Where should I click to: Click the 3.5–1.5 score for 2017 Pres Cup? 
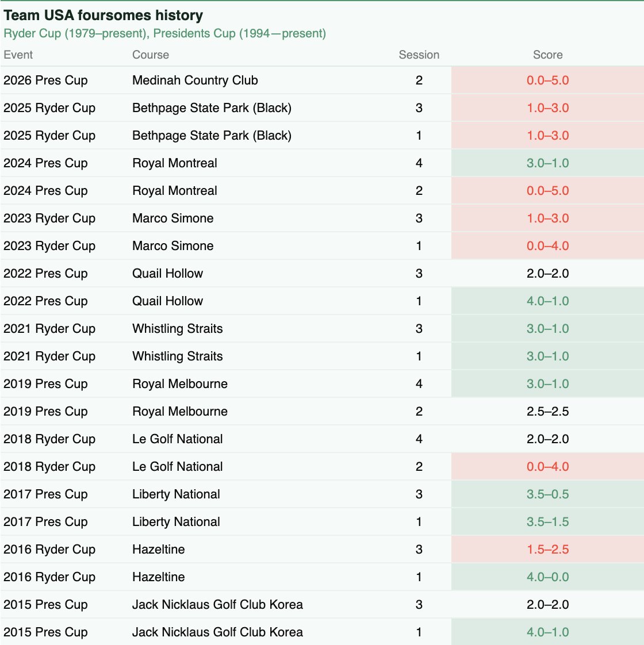(548, 521)
